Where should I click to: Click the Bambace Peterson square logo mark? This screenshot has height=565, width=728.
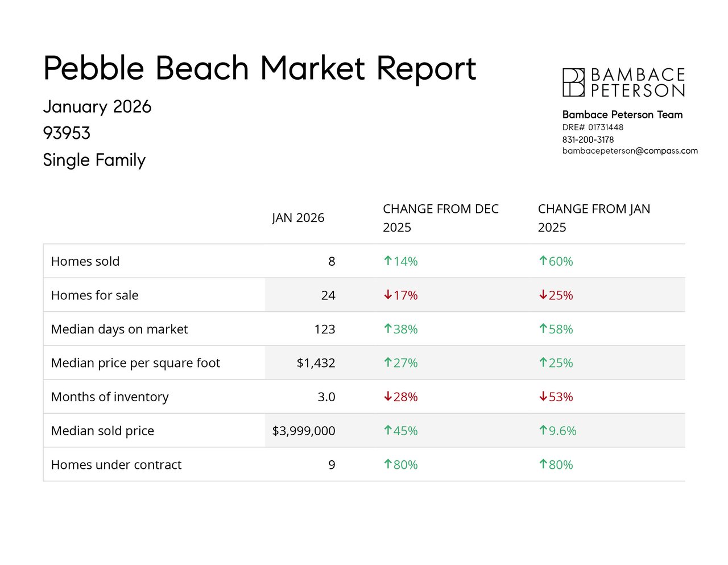(x=573, y=83)
